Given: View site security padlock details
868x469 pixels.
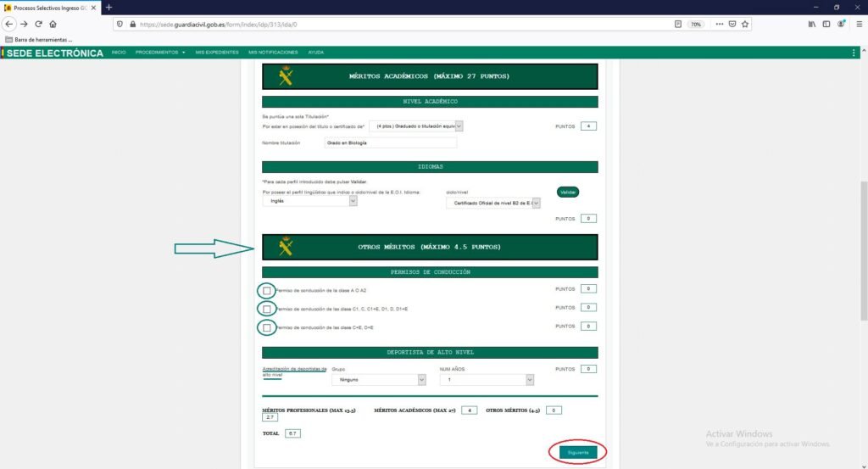Looking at the screenshot, I should [x=132, y=25].
